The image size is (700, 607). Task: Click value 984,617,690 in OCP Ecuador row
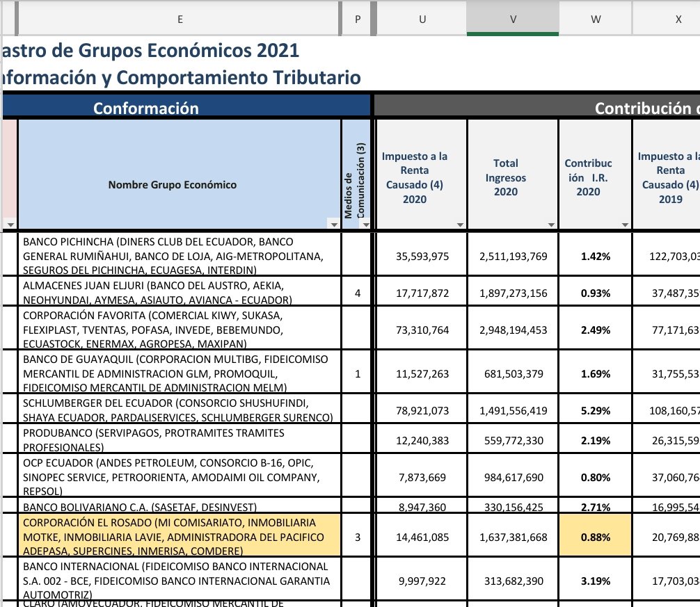click(x=514, y=477)
